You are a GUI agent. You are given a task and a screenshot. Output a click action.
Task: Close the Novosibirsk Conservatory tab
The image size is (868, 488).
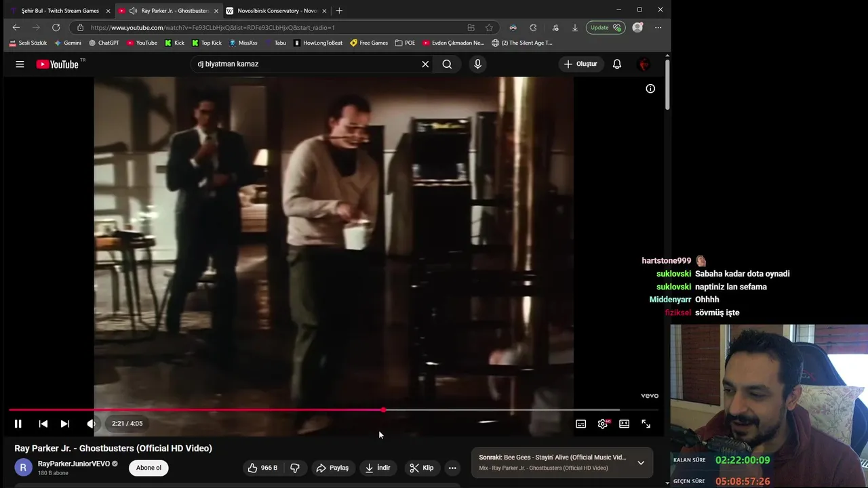[x=324, y=11]
